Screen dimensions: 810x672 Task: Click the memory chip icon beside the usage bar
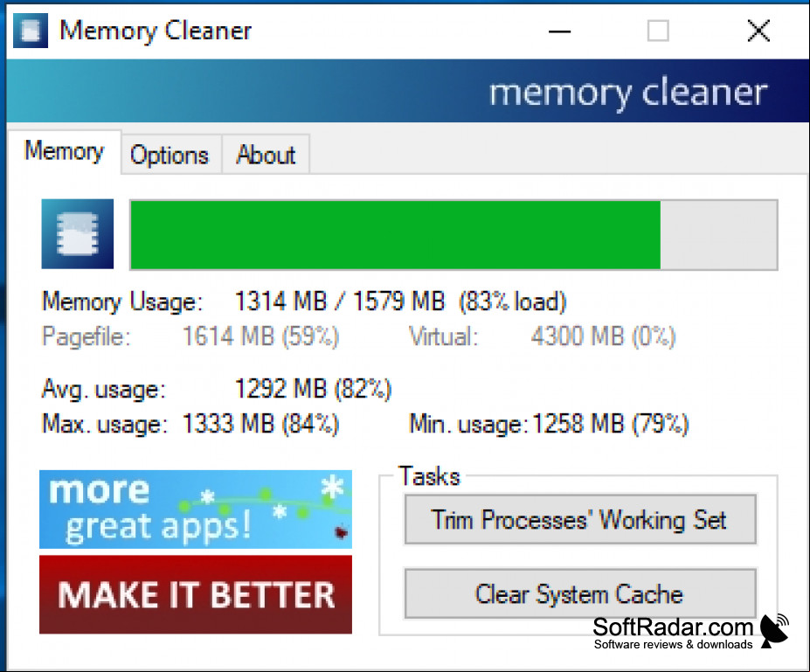tap(78, 234)
